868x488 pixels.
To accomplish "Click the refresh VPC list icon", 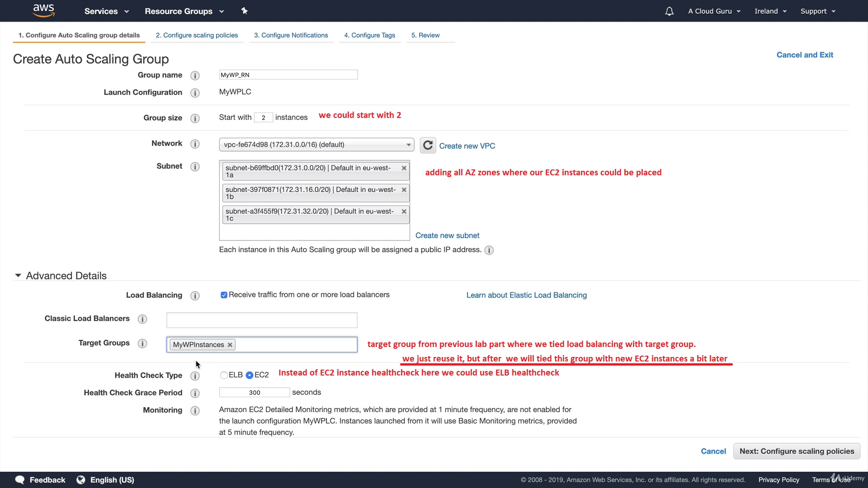I will (x=428, y=145).
